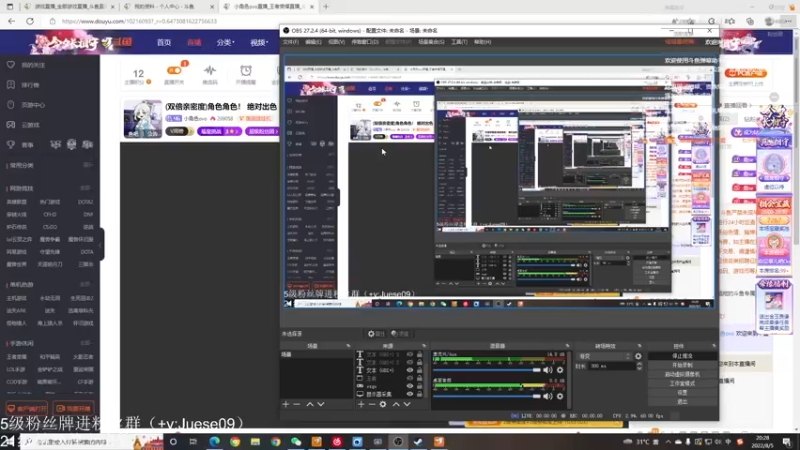Click 启动虚拟摄像机 button in OBS
Screen dimensions: 800x450
682,374
